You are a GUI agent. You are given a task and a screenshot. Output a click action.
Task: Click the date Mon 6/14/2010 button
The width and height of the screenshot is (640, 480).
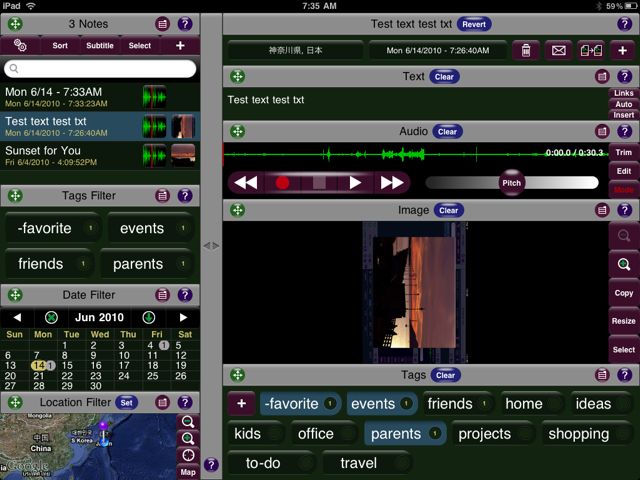click(x=438, y=51)
